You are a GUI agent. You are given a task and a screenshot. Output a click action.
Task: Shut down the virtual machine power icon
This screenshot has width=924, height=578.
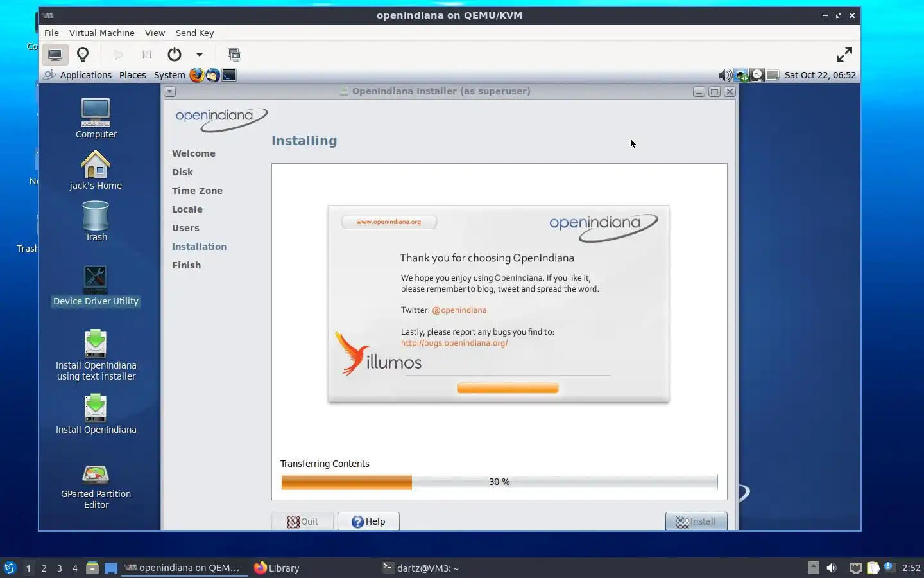pos(175,55)
